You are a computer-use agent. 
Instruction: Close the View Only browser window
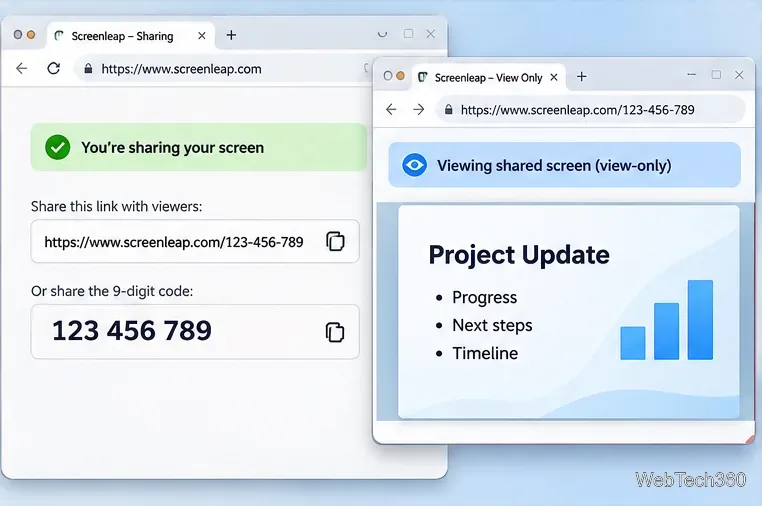pyautogui.click(x=739, y=75)
